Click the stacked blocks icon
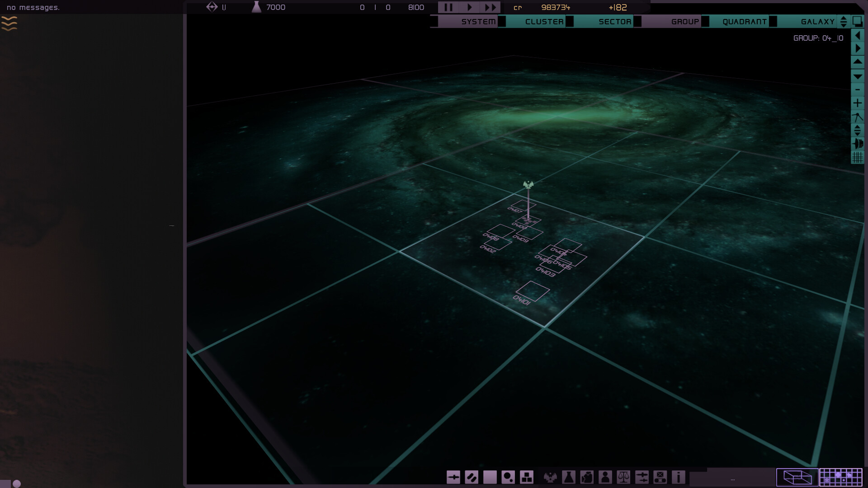This screenshot has height=488, width=868. click(526, 477)
